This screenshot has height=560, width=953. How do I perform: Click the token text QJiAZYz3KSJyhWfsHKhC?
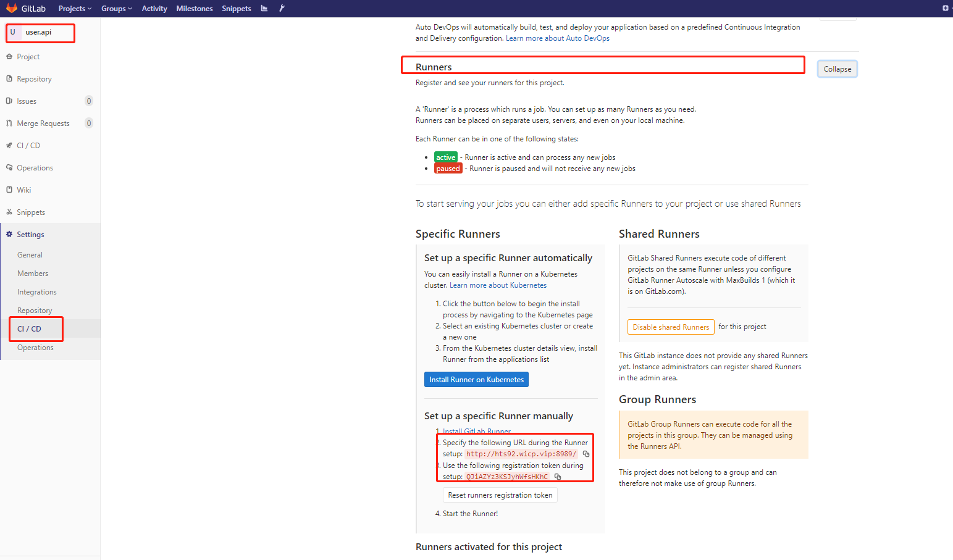click(507, 477)
